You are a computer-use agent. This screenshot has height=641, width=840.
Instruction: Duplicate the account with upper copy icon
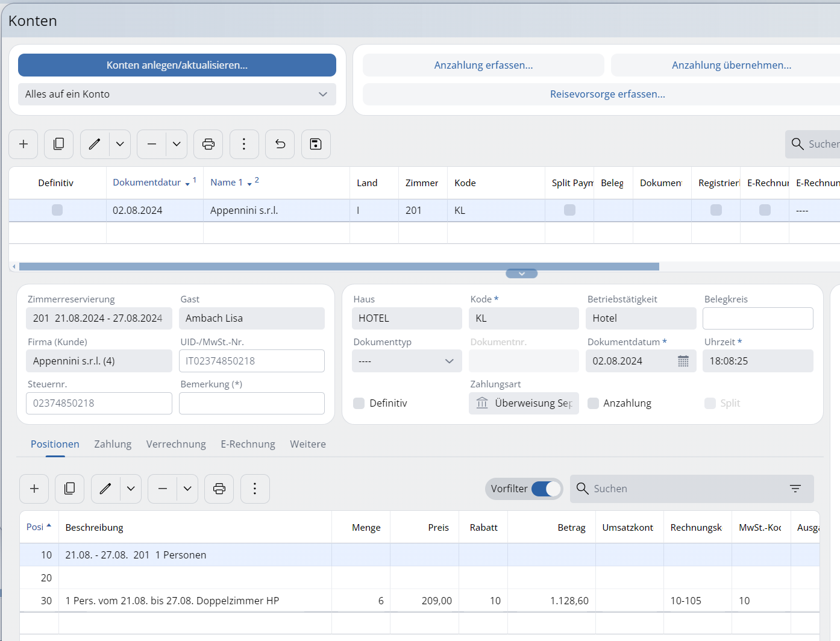point(59,144)
